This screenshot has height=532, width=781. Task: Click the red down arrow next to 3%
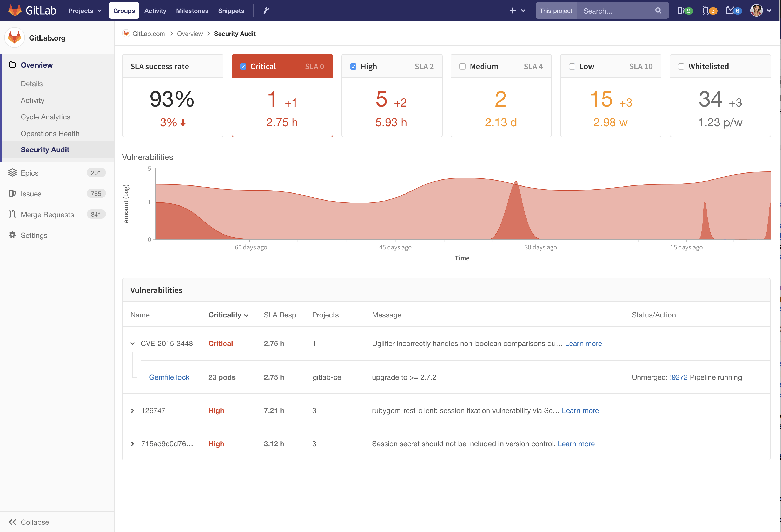click(183, 123)
